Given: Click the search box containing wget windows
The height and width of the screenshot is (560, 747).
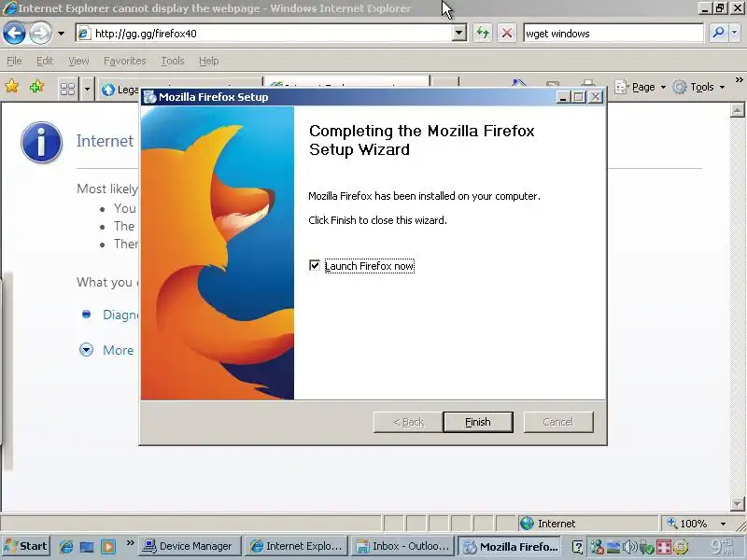Looking at the screenshot, I should (x=613, y=34).
